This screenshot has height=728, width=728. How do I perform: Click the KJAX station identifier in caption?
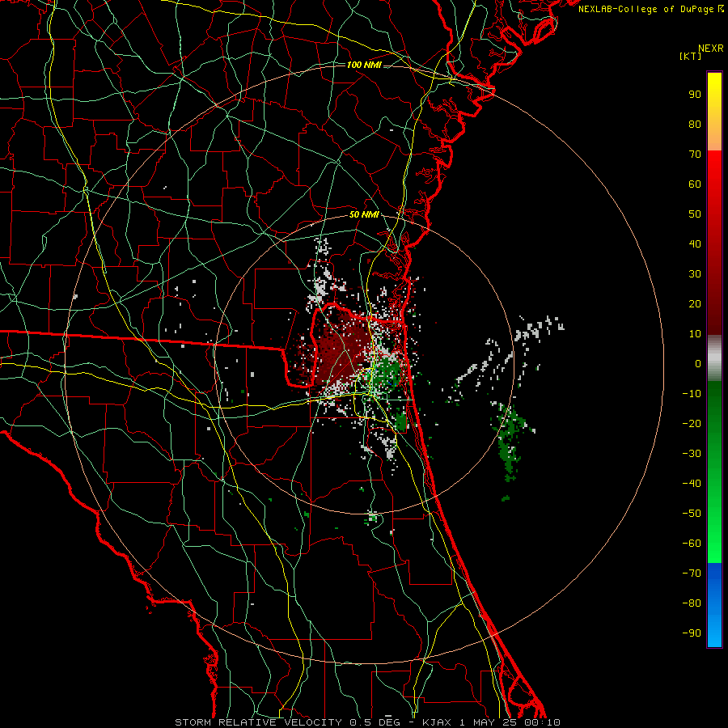[x=437, y=722]
